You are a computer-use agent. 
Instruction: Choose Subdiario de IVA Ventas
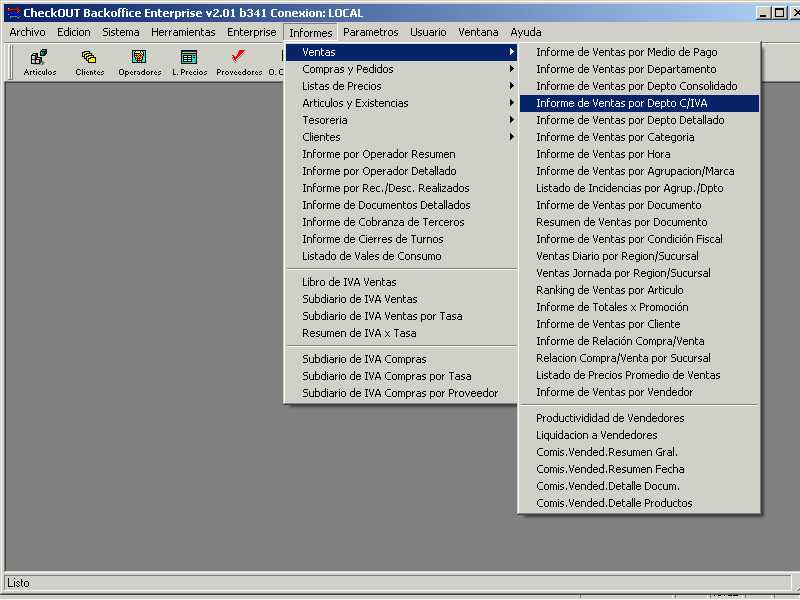coord(401,299)
